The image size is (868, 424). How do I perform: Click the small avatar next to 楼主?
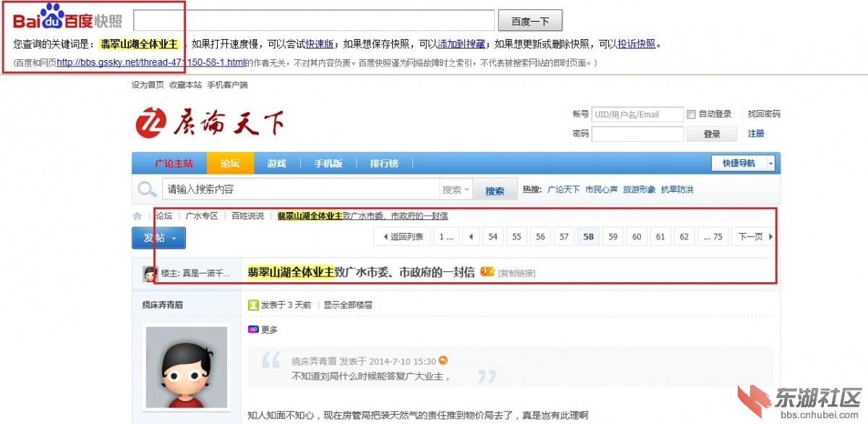pyautogui.click(x=150, y=274)
